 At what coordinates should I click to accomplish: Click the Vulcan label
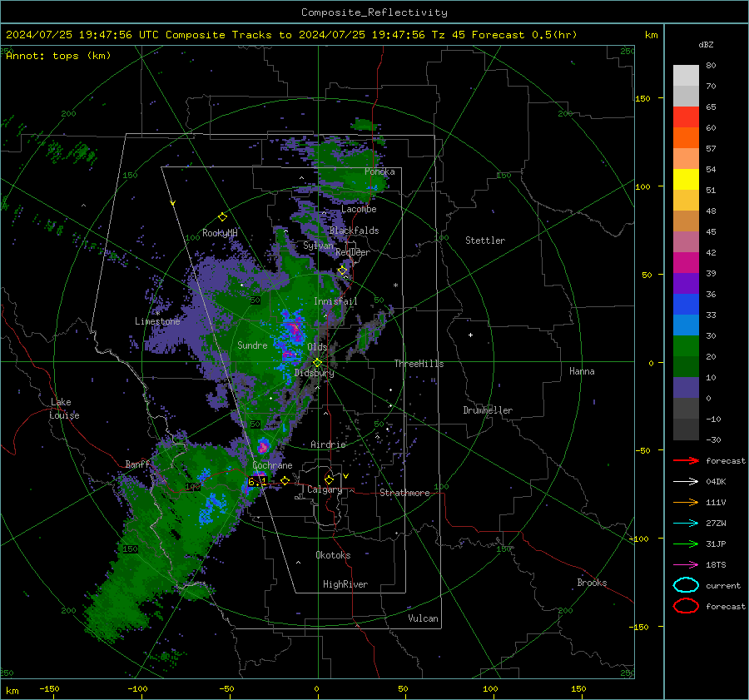pos(423,618)
